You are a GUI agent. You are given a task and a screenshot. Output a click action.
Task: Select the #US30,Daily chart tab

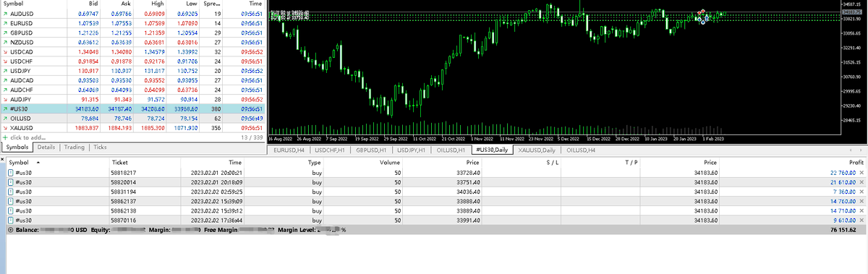(492, 150)
